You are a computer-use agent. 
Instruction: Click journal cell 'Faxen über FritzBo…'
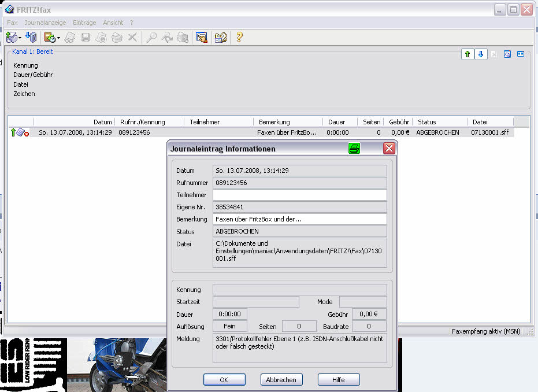[287, 132]
